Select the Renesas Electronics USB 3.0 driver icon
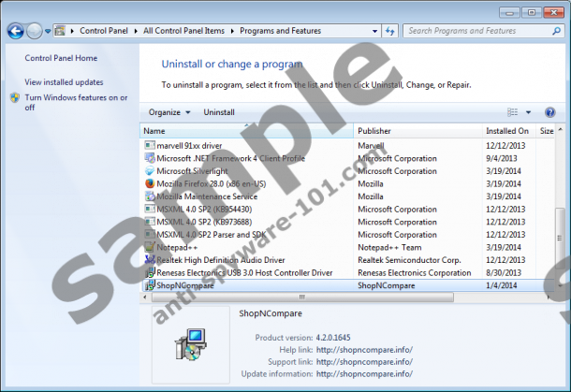The width and height of the screenshot is (571, 392). pos(150,272)
